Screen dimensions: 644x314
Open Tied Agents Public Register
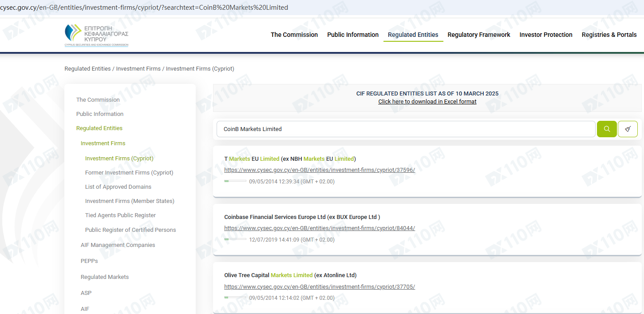[120, 215]
